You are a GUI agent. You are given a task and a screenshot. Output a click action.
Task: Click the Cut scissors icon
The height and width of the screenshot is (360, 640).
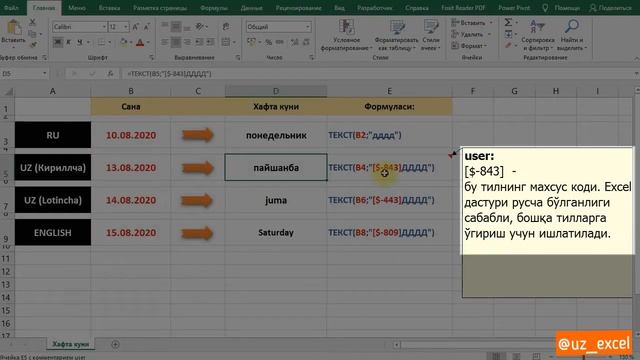[x=33, y=22]
